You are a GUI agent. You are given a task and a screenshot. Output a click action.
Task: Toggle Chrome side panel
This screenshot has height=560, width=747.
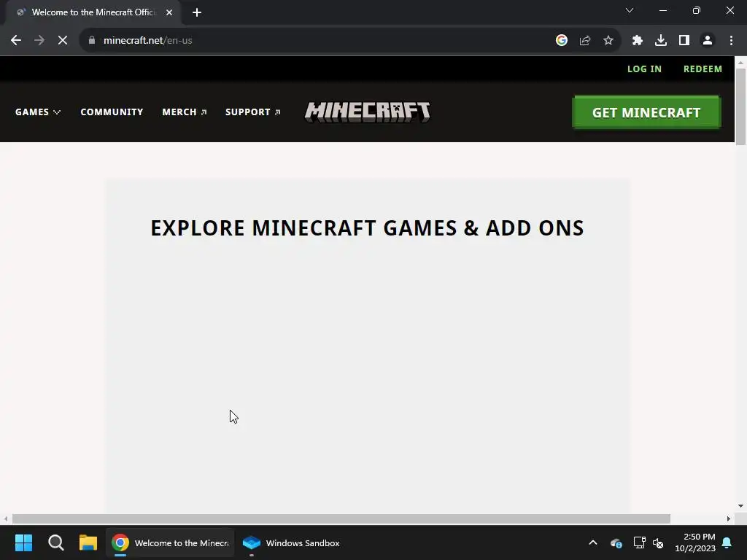(x=684, y=41)
